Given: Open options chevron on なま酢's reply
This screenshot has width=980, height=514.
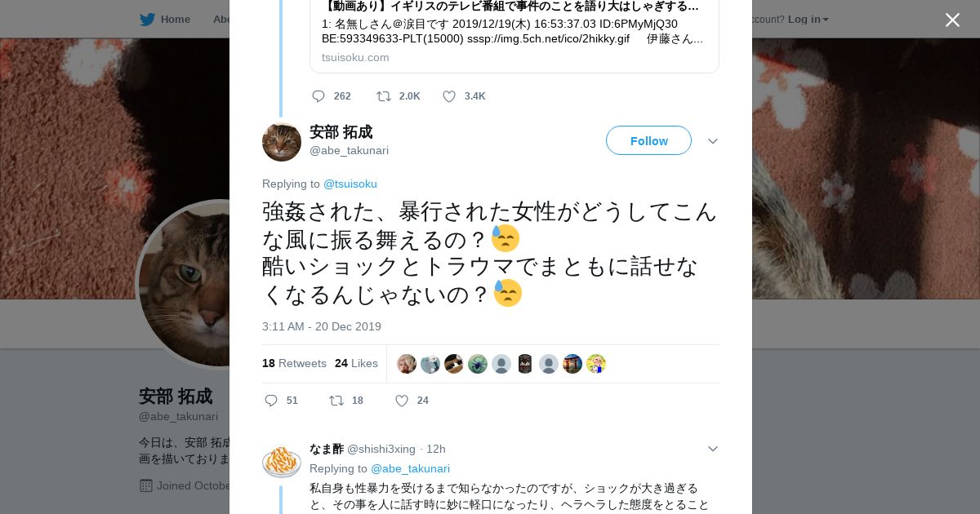Looking at the screenshot, I should tap(713, 449).
